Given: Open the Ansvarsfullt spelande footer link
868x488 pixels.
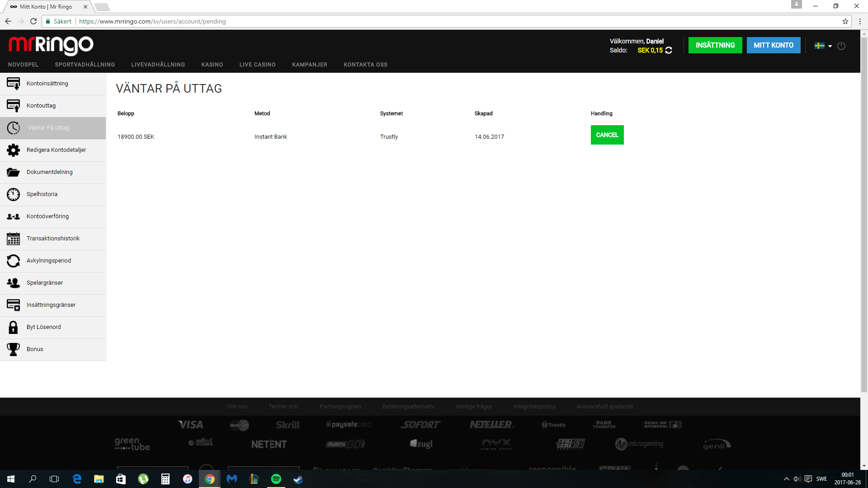Looking at the screenshot, I should point(605,407).
